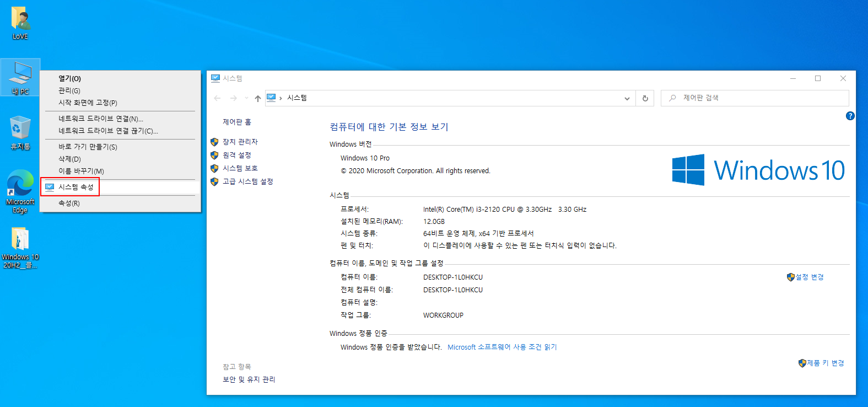Screen dimensions: 868x407
Task: Open 시스템 보호 from the left pane
Action: pos(240,168)
